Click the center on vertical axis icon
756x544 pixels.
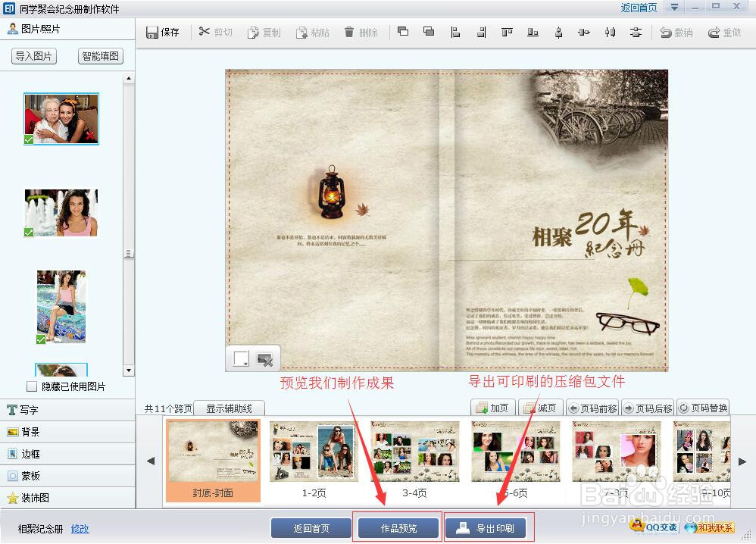558,33
